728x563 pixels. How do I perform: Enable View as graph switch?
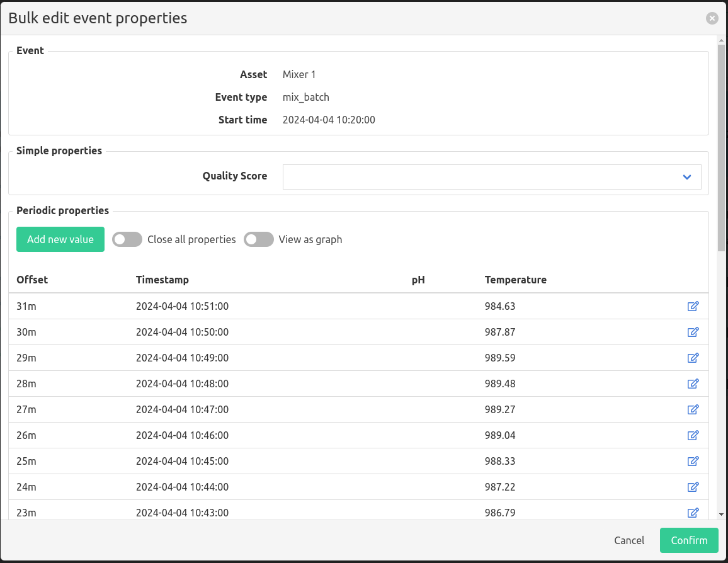click(259, 239)
